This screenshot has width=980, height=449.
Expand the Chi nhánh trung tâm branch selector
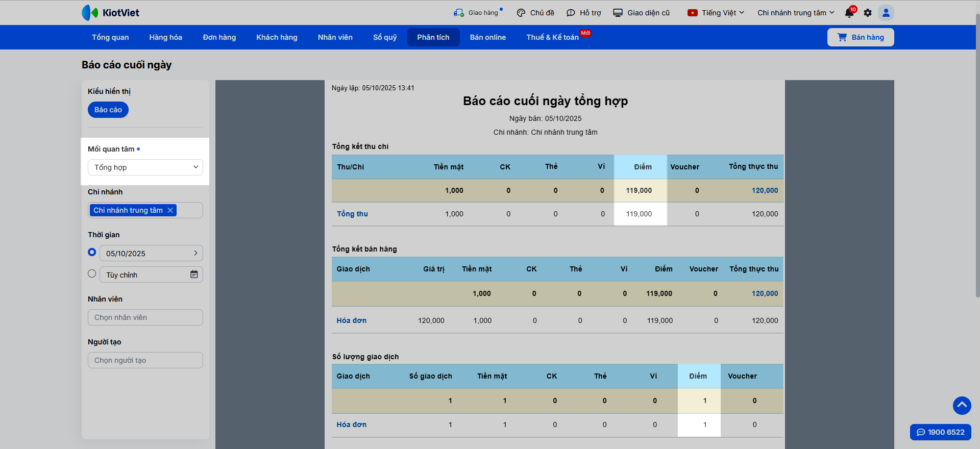[795, 13]
